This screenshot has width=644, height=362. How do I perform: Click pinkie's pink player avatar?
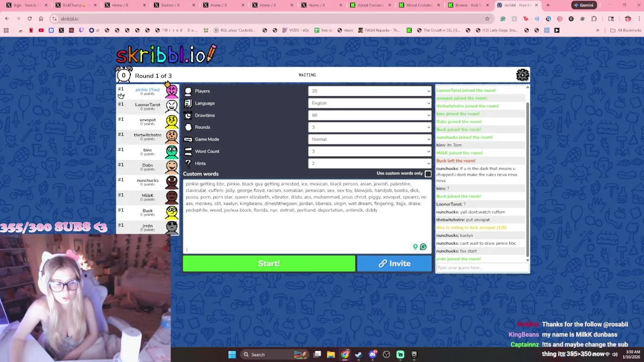point(172,91)
